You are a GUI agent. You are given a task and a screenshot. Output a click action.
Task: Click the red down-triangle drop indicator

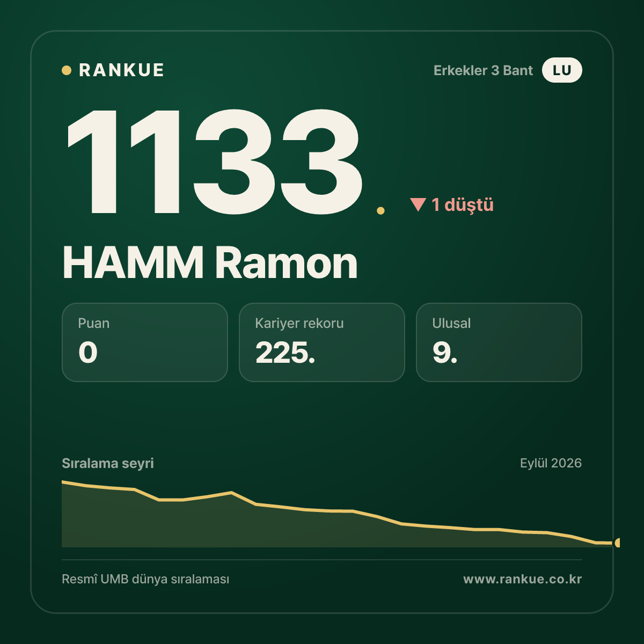click(x=418, y=204)
